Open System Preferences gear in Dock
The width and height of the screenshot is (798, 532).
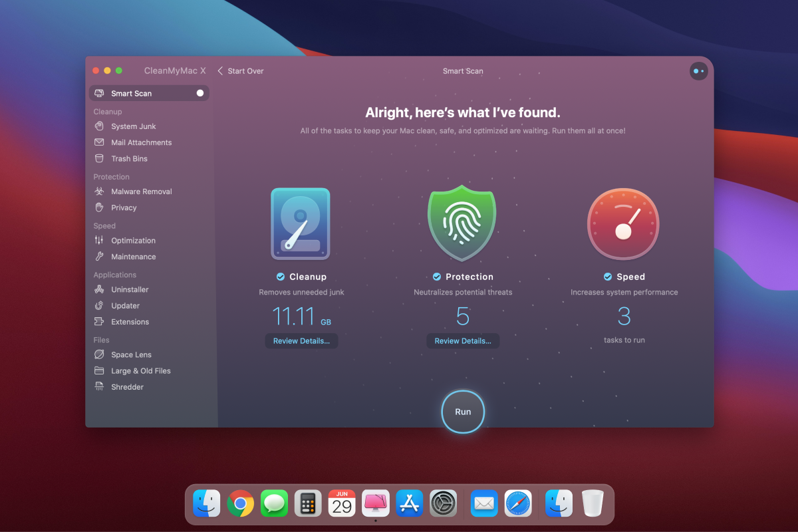[444, 503]
